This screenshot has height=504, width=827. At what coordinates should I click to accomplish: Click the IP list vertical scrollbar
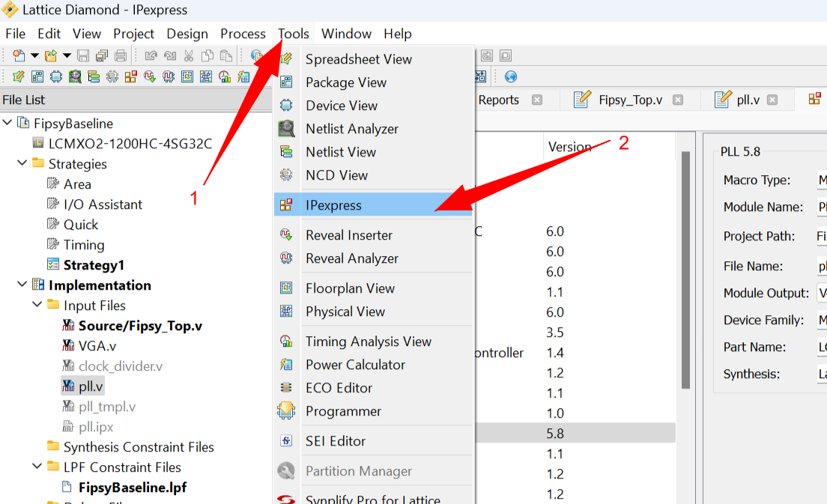[x=685, y=270]
